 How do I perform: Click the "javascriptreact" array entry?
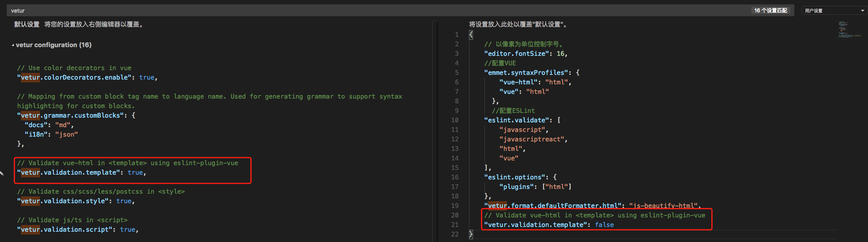tap(533, 139)
